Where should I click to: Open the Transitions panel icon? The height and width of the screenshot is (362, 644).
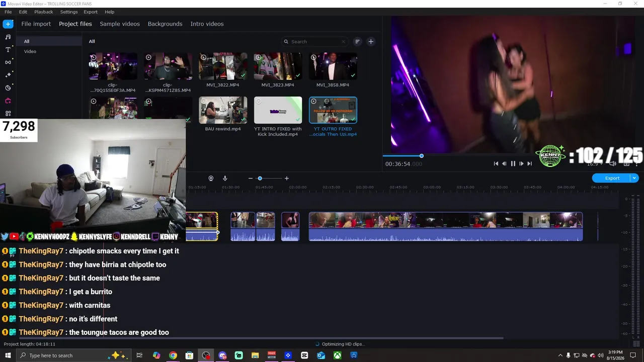click(8, 62)
